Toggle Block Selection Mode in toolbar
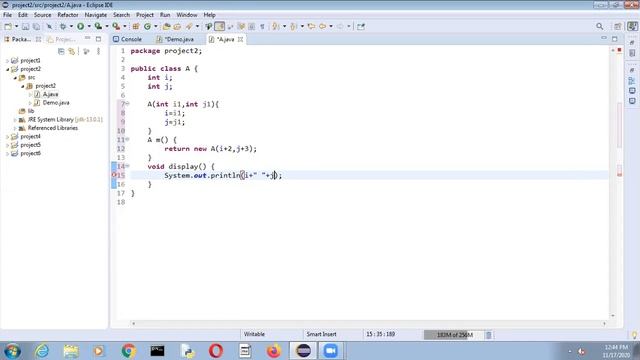Screen dimensions: 640x360 coord(252,27)
